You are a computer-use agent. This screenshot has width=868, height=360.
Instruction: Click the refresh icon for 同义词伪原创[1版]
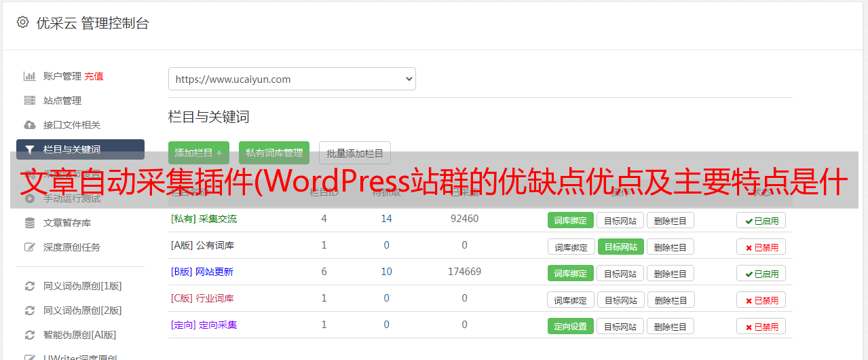(29, 286)
